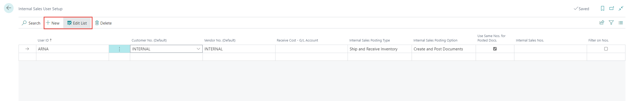Open page in new window icon
Image resolution: width=644 pixels, height=101 pixels.
(x=612, y=8)
